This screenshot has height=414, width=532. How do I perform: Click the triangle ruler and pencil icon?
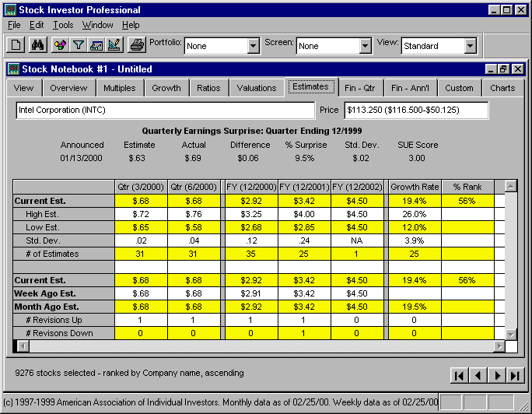point(114,45)
